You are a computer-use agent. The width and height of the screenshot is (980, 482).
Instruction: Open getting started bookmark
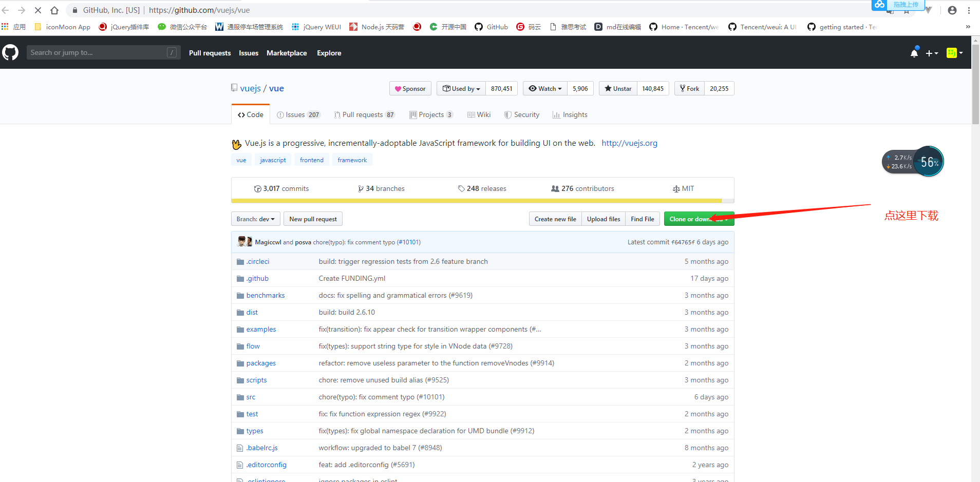click(x=841, y=27)
